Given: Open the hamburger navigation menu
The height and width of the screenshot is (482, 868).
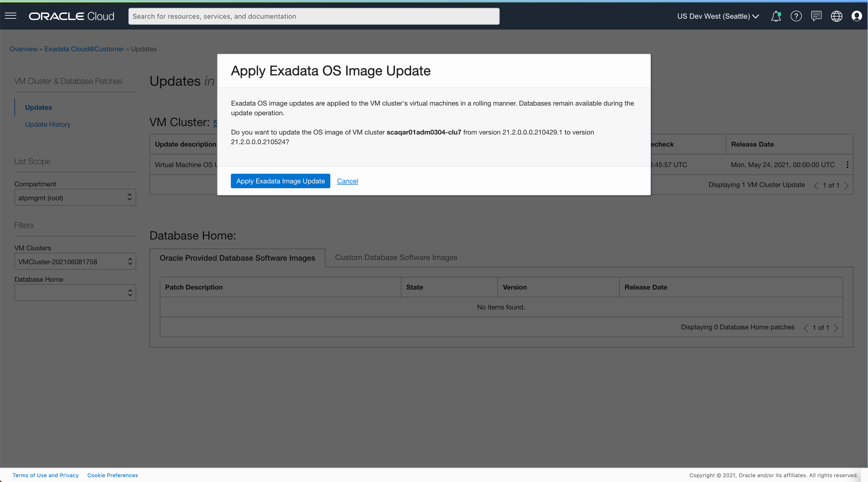Looking at the screenshot, I should [x=11, y=16].
